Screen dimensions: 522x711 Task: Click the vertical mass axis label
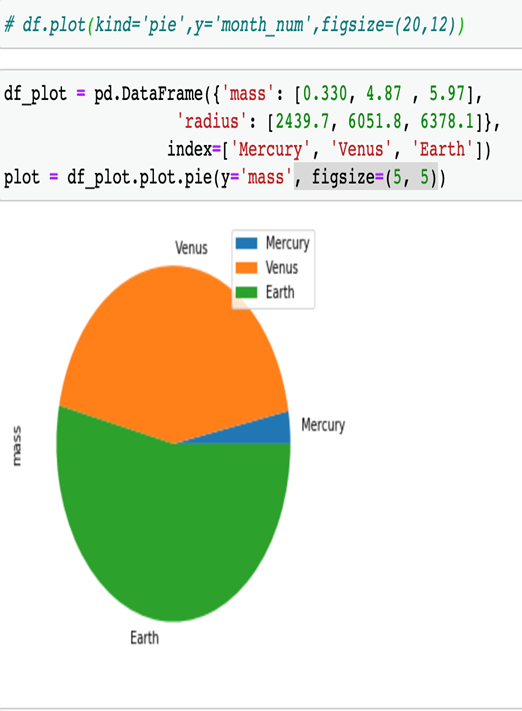point(16,446)
